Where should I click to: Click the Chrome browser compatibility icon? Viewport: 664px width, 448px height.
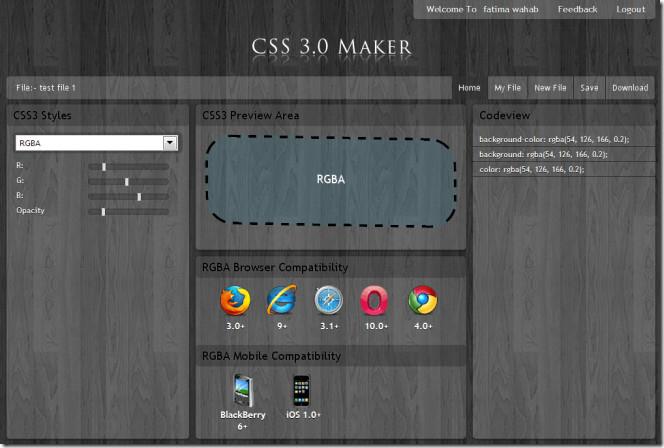[x=423, y=300]
